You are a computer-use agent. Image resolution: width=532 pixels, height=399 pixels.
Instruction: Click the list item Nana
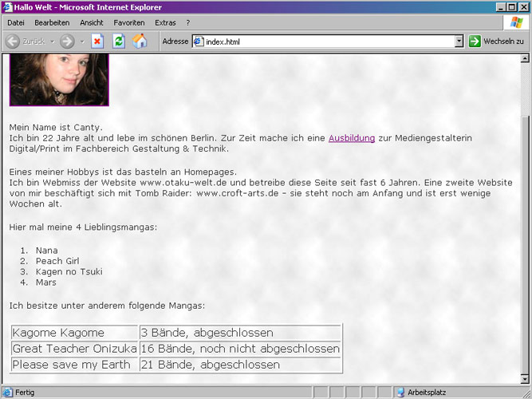click(46, 251)
